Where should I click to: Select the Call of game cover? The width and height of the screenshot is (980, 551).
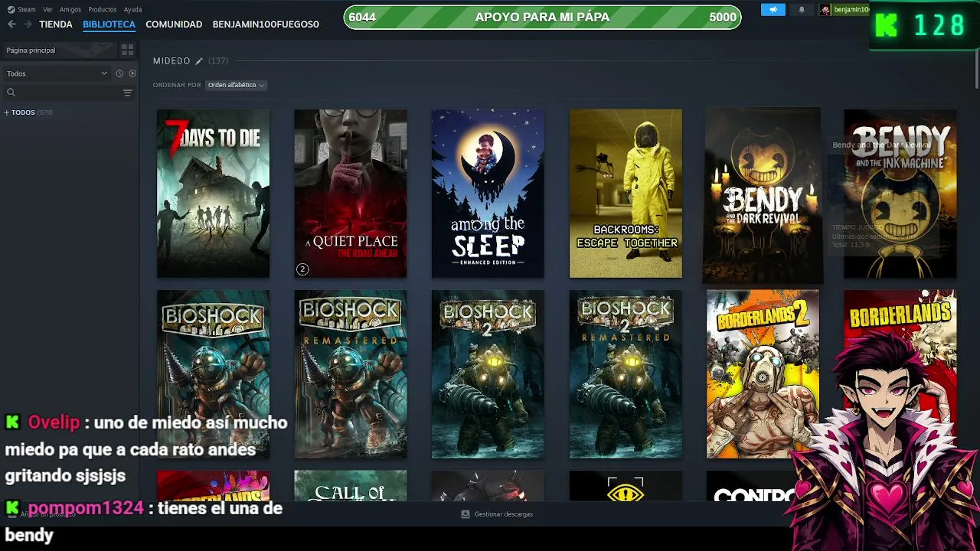pyautogui.click(x=351, y=486)
